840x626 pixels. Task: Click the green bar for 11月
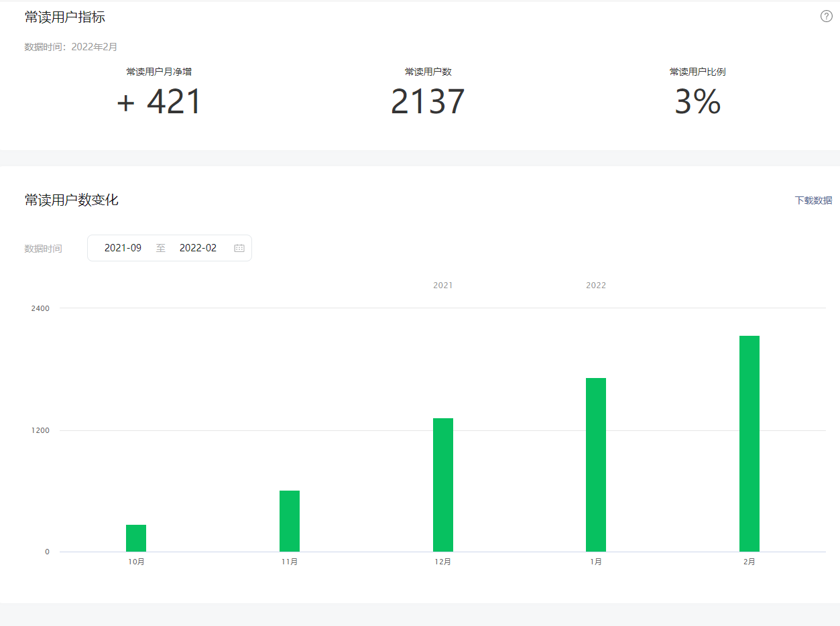tap(290, 521)
